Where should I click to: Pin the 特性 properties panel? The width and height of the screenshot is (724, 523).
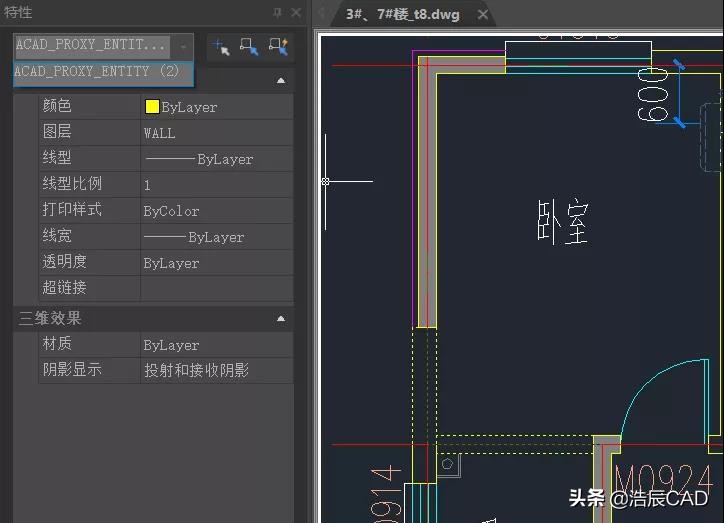point(277,13)
